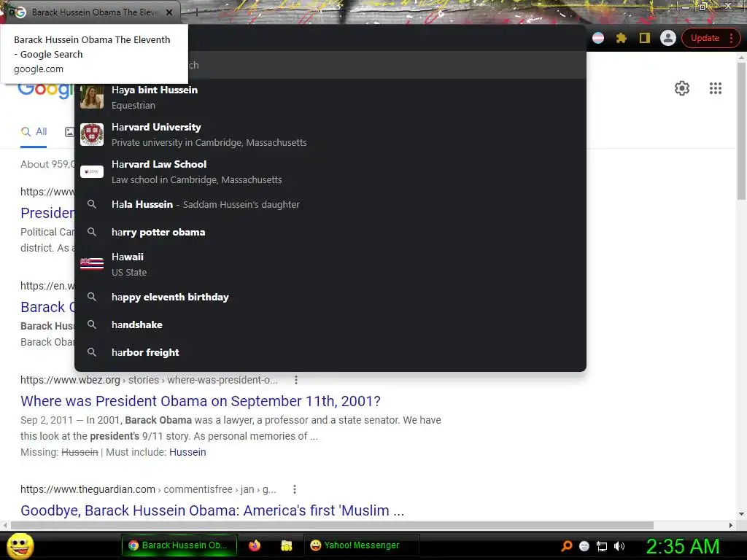This screenshot has width=747, height=560.
Task: Switch to the All search tab
Action: pyautogui.click(x=34, y=131)
